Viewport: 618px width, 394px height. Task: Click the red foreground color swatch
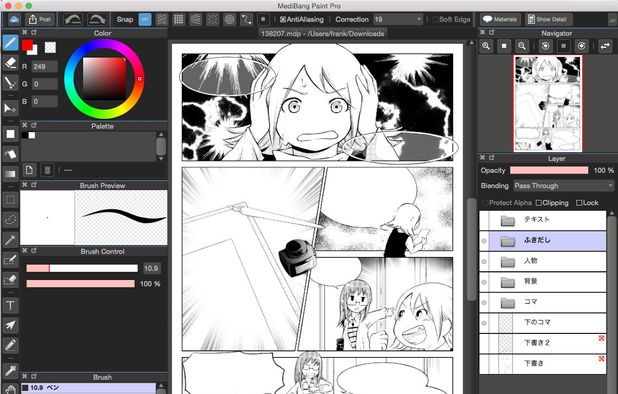pos(27,45)
